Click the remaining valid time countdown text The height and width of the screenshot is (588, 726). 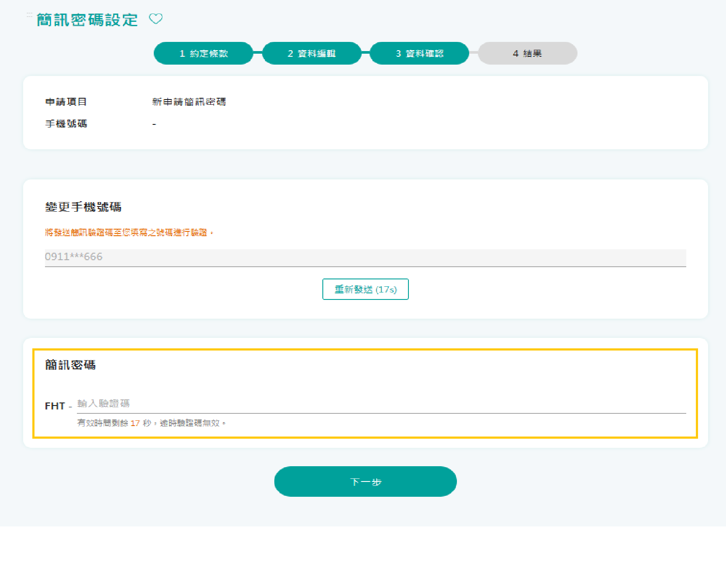tap(151, 423)
